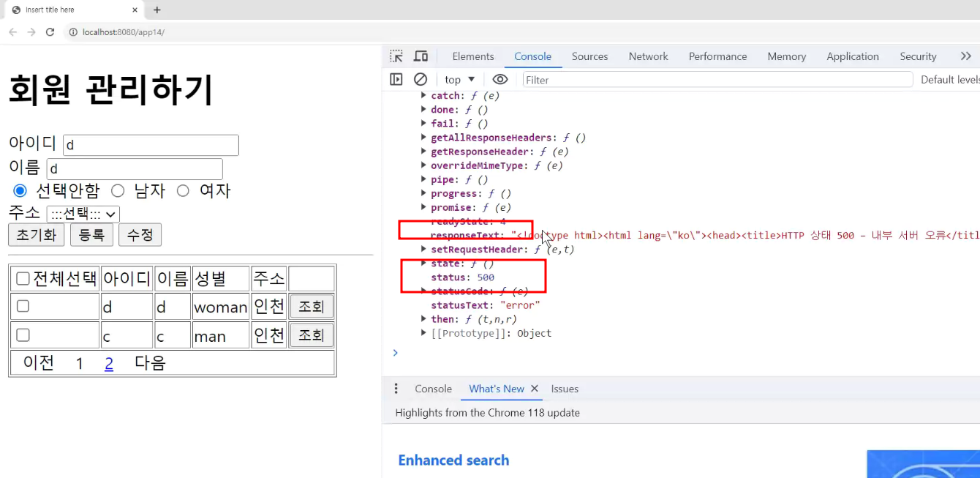
Task: Switch to the Issues drawer tab
Action: [x=565, y=389]
